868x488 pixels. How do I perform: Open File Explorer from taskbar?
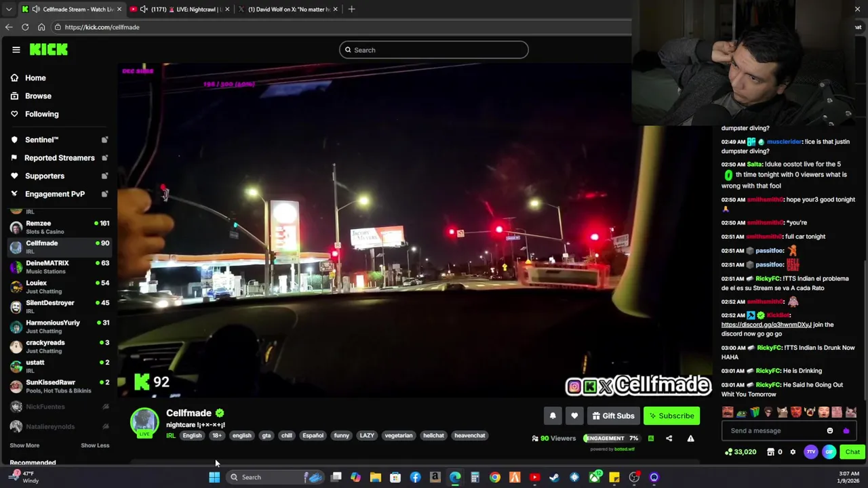coord(375,477)
